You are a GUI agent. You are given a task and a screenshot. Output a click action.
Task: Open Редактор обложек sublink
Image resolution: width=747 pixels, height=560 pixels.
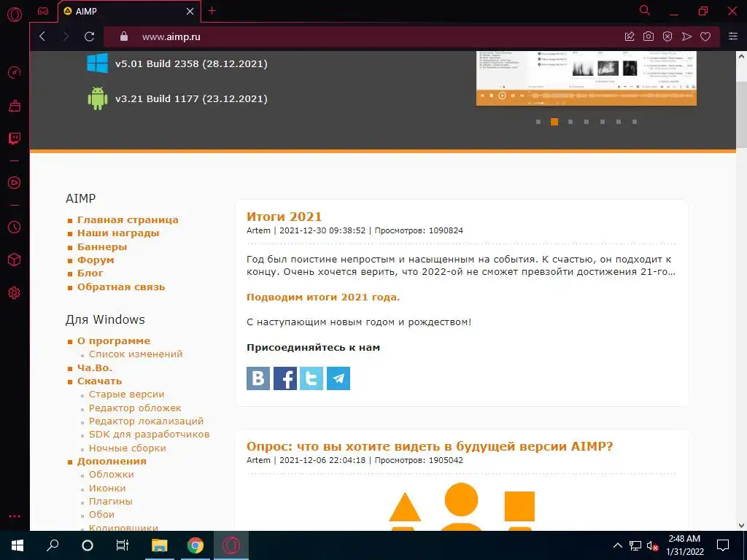tap(135, 408)
